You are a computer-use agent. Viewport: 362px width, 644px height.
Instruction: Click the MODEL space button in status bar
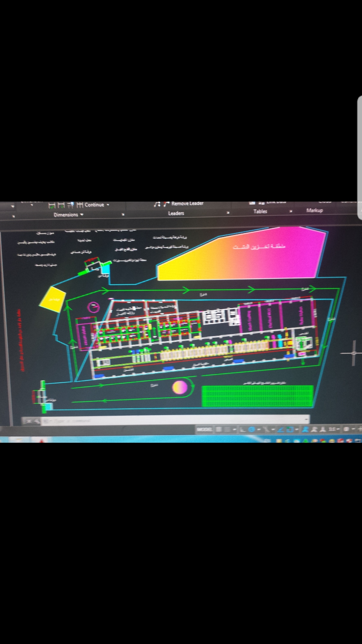pos(204,429)
